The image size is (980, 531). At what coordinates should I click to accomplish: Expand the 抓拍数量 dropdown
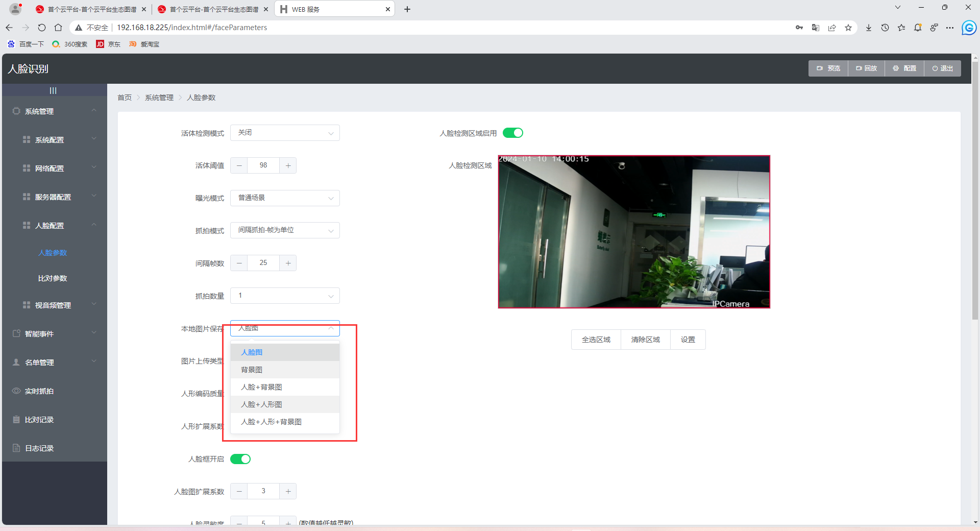click(x=285, y=296)
